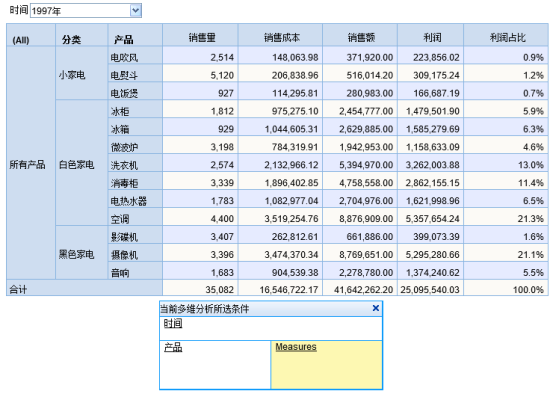Click the 所有产品 row member cell
This screenshot has height=394, width=553.
[x=31, y=163]
